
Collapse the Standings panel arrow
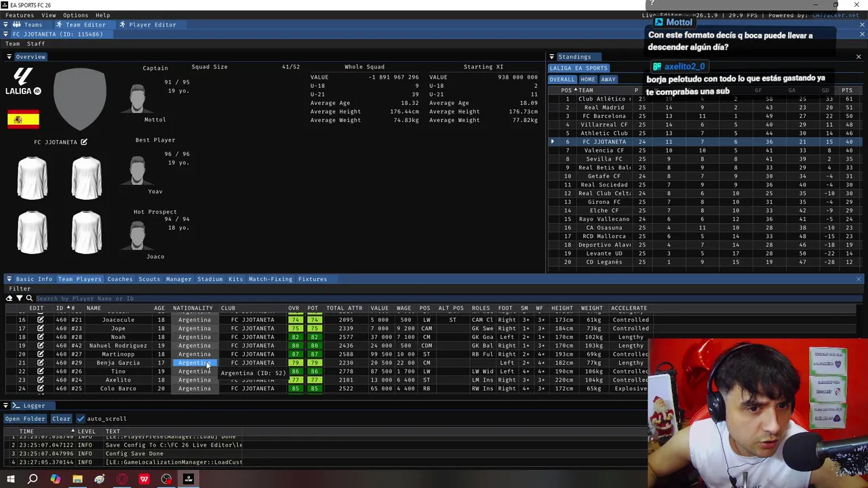tap(551, 57)
